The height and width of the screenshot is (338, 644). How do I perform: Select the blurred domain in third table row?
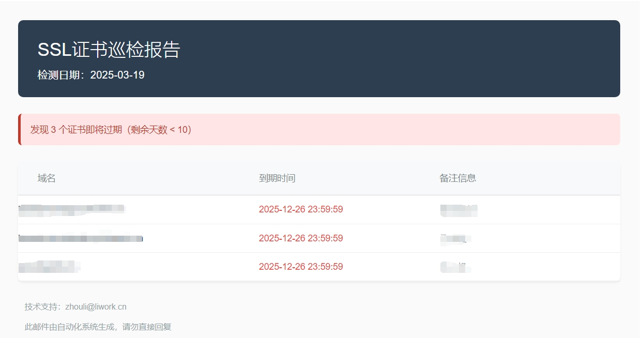(49, 267)
